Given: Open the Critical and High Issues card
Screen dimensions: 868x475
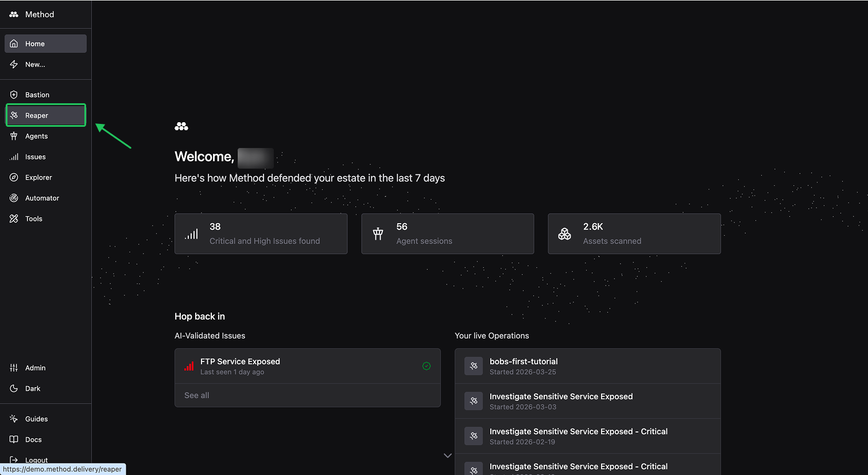Looking at the screenshot, I should 261,233.
